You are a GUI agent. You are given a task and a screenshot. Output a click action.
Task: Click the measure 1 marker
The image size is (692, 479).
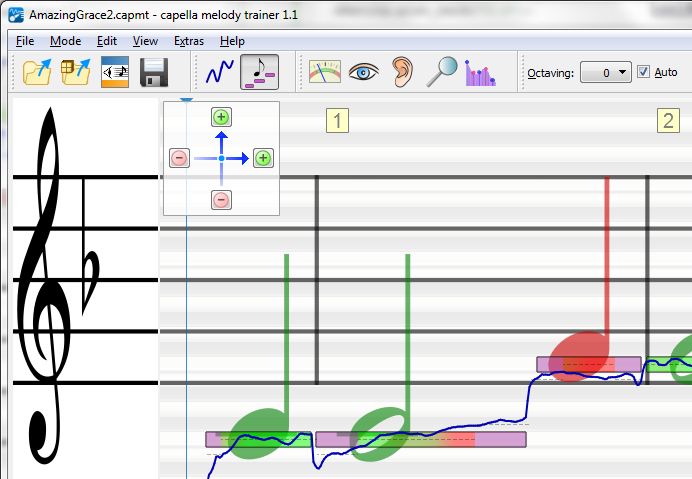click(337, 122)
